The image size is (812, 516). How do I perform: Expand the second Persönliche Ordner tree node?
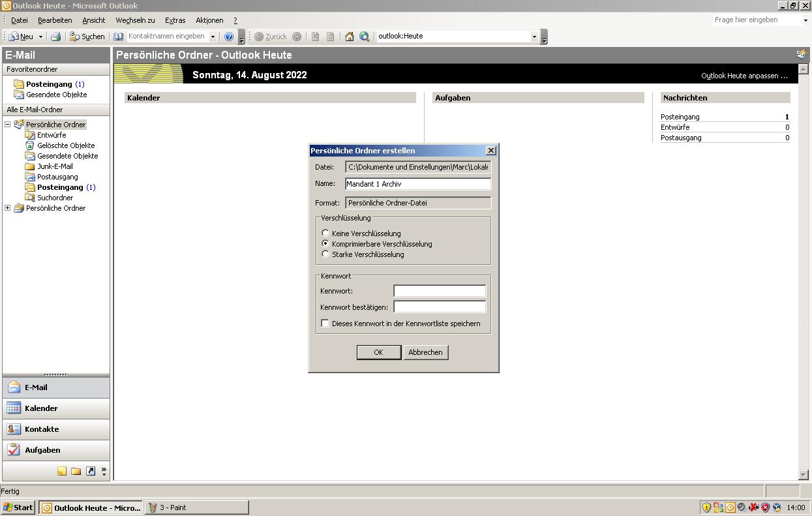[x=8, y=208]
